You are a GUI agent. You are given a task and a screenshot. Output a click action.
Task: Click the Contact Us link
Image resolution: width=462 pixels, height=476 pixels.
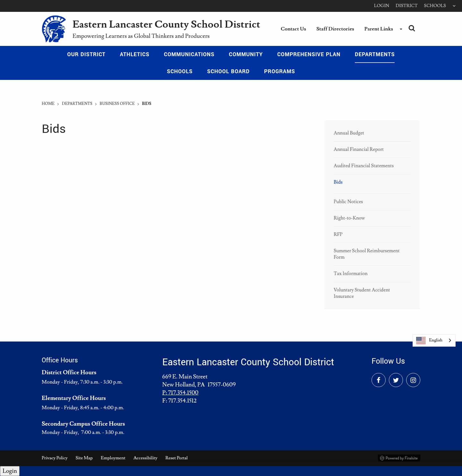pos(293,29)
